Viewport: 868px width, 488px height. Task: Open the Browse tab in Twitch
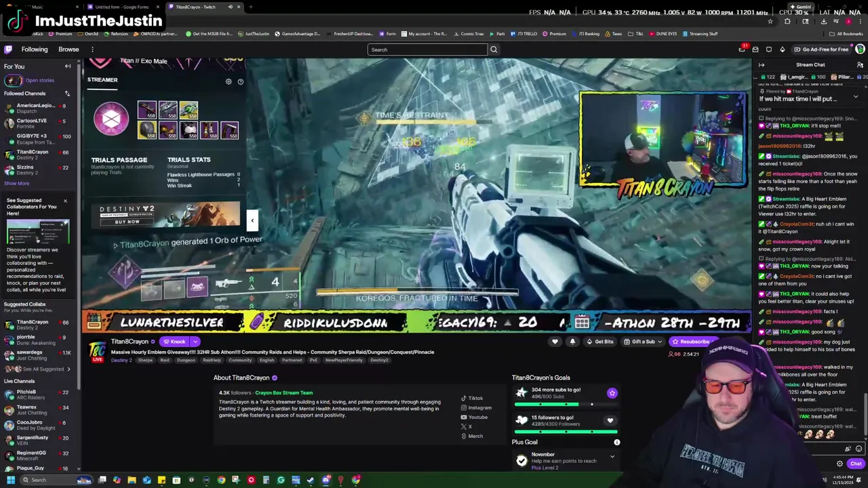[x=68, y=49]
